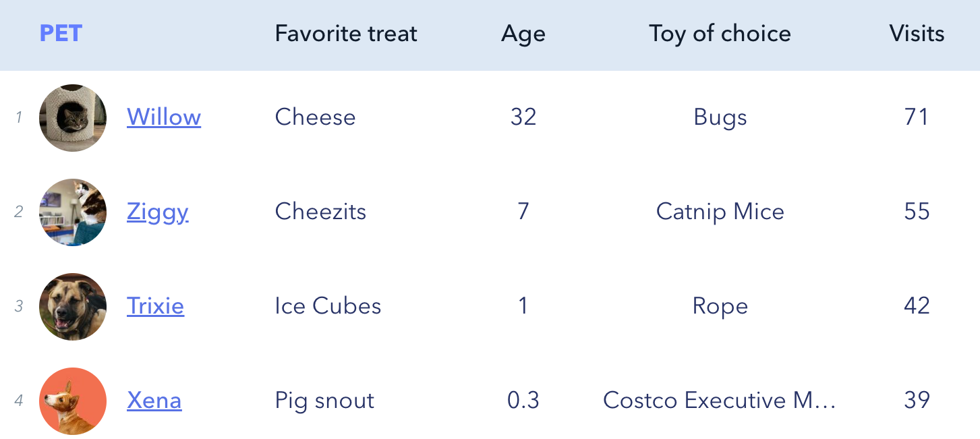
Task: Click Ziggy's calico cat avatar
Action: pyautogui.click(x=73, y=212)
